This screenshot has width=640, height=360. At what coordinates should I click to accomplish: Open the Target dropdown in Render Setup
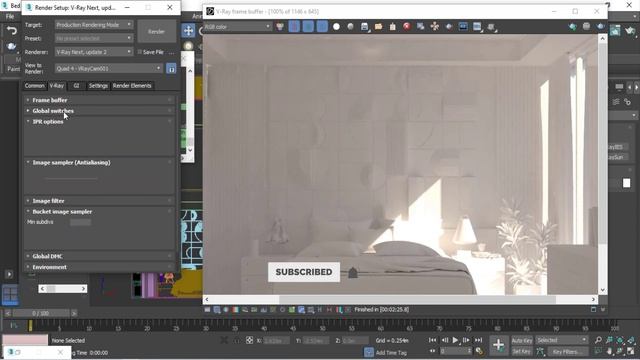94,25
